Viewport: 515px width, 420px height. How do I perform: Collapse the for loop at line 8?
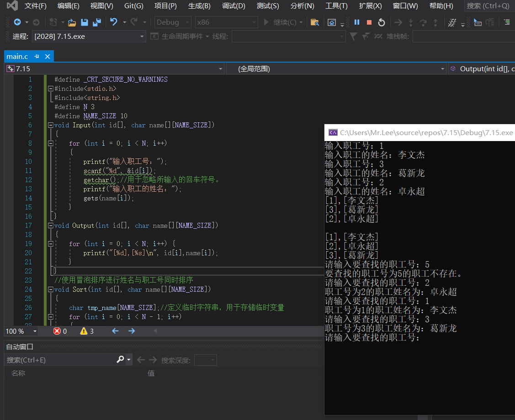[x=51, y=143]
